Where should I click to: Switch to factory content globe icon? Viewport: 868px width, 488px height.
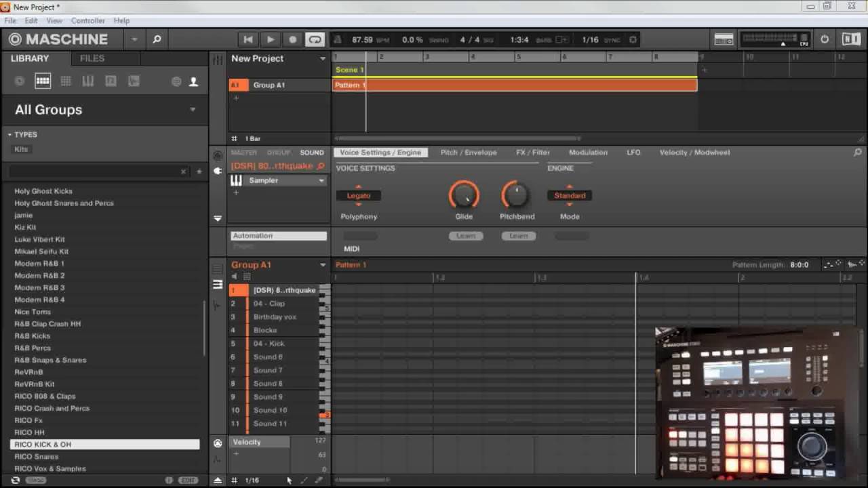click(176, 81)
